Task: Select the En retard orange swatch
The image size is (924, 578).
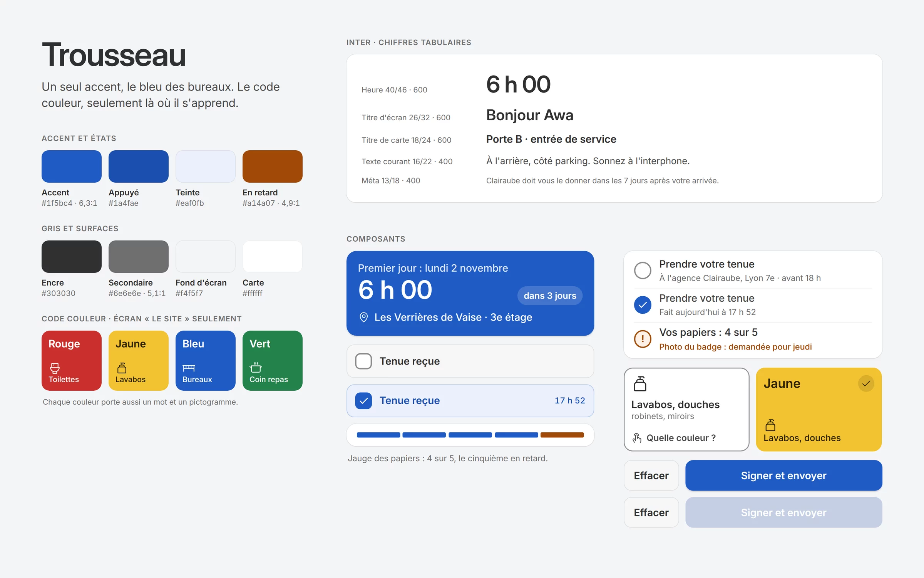Action: point(273,166)
